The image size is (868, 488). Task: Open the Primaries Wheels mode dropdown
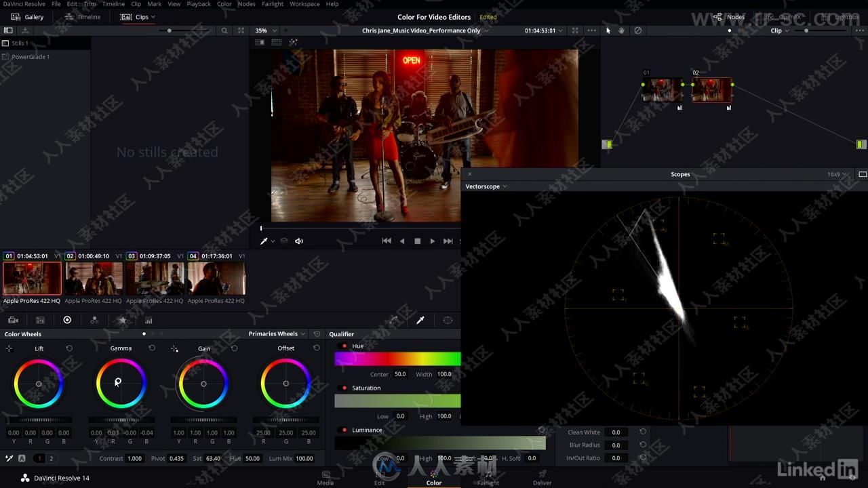point(277,333)
